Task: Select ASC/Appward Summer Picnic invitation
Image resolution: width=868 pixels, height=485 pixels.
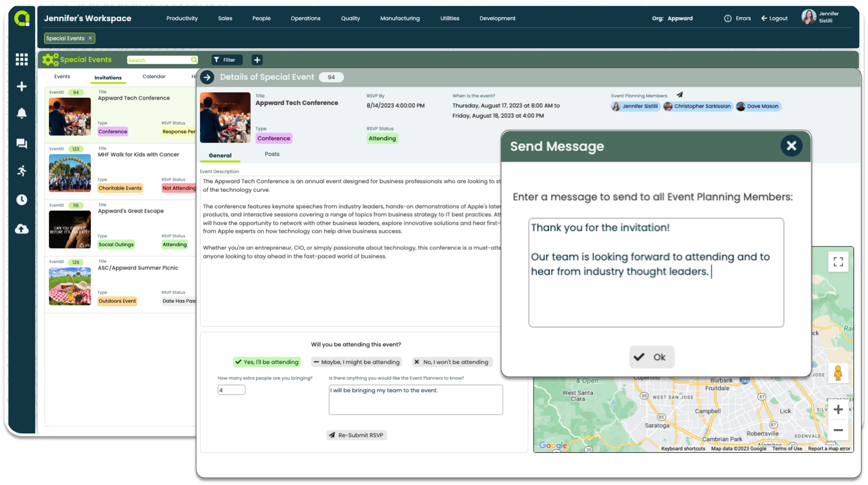Action: click(x=138, y=268)
